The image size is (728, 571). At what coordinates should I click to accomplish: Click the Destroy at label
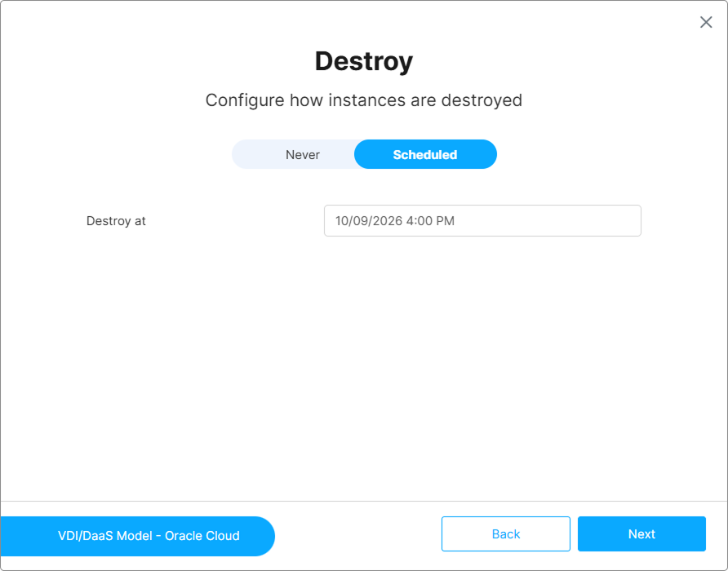pyautogui.click(x=116, y=221)
